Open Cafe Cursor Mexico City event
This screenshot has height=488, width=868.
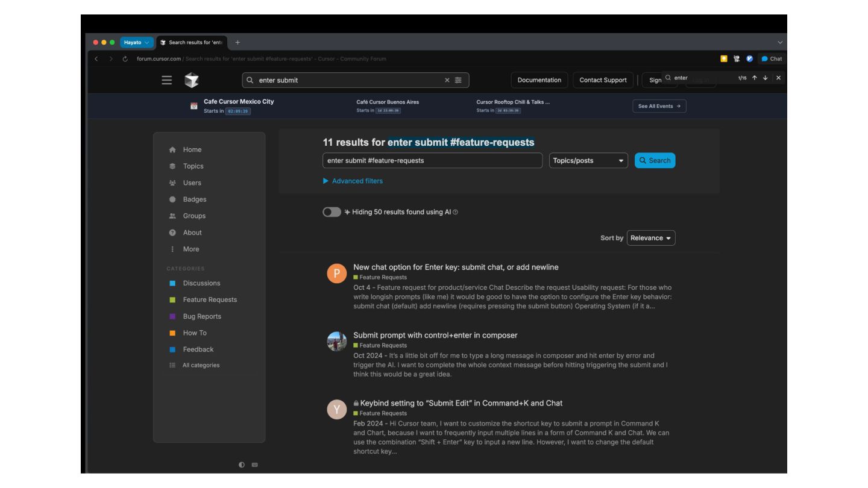tap(239, 101)
